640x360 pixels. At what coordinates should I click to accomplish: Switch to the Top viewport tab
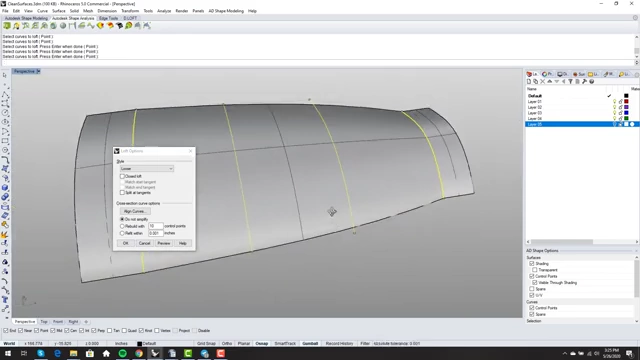click(x=44, y=322)
